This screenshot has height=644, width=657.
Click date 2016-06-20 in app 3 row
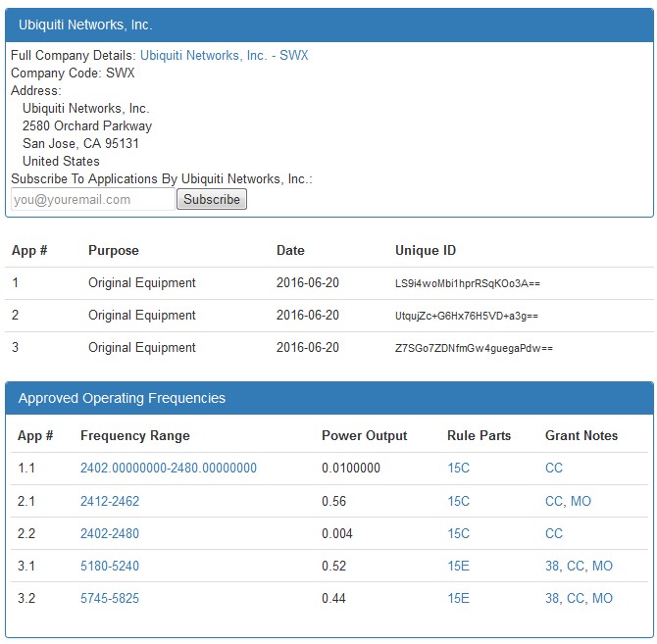[x=308, y=347]
